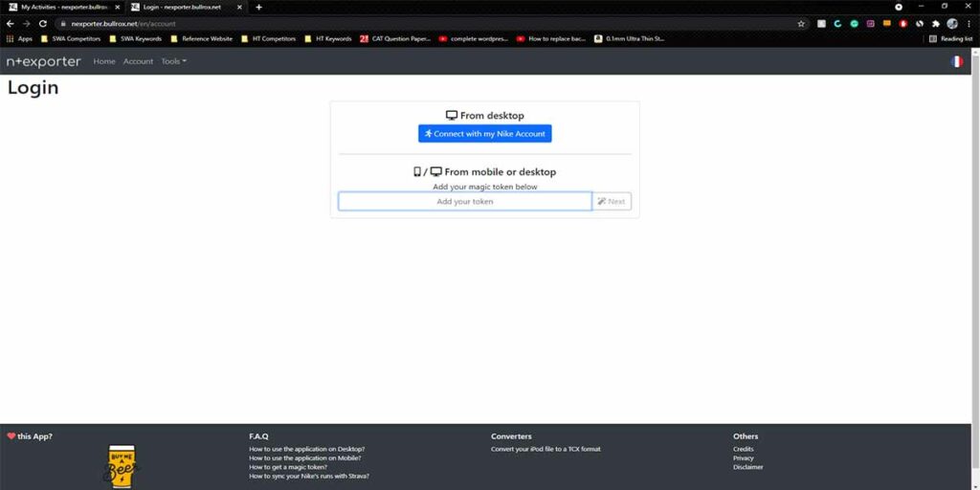Screen dimensions: 980x490
Task: Go to Home in the navbar
Action: tap(104, 61)
